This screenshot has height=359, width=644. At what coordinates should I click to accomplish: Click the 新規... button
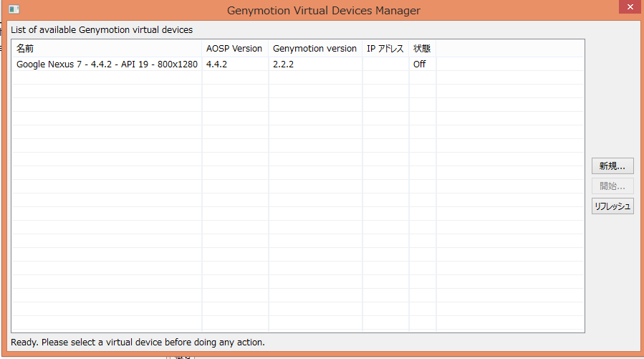[612, 166]
